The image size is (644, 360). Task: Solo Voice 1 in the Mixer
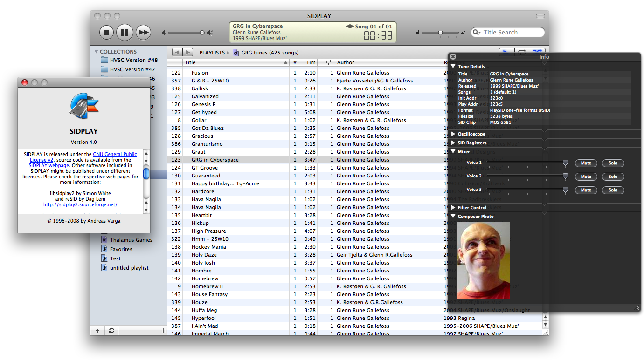click(613, 163)
